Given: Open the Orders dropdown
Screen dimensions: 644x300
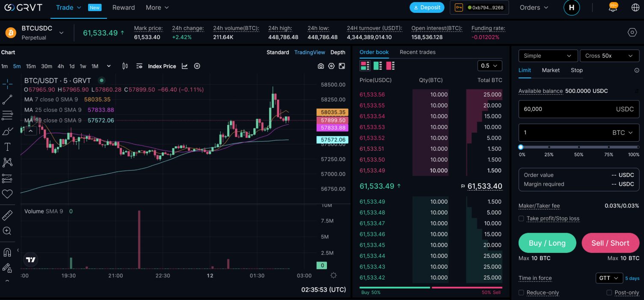Looking at the screenshot, I should pyautogui.click(x=534, y=8).
